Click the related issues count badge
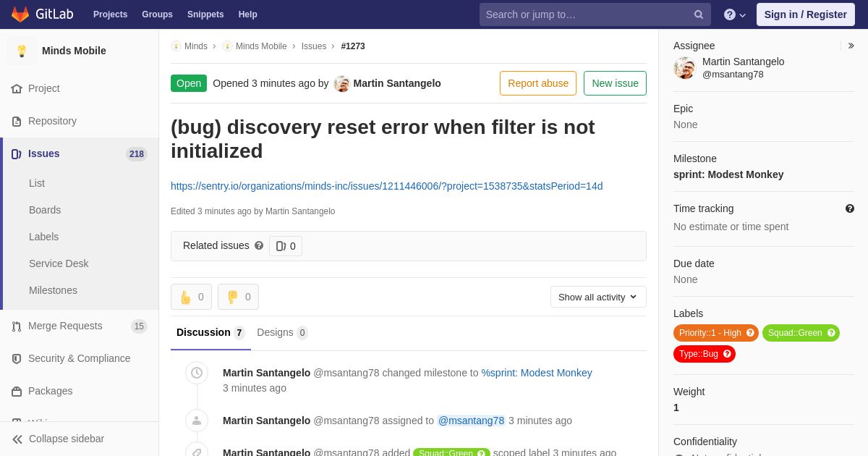The image size is (868, 456). pos(286,246)
